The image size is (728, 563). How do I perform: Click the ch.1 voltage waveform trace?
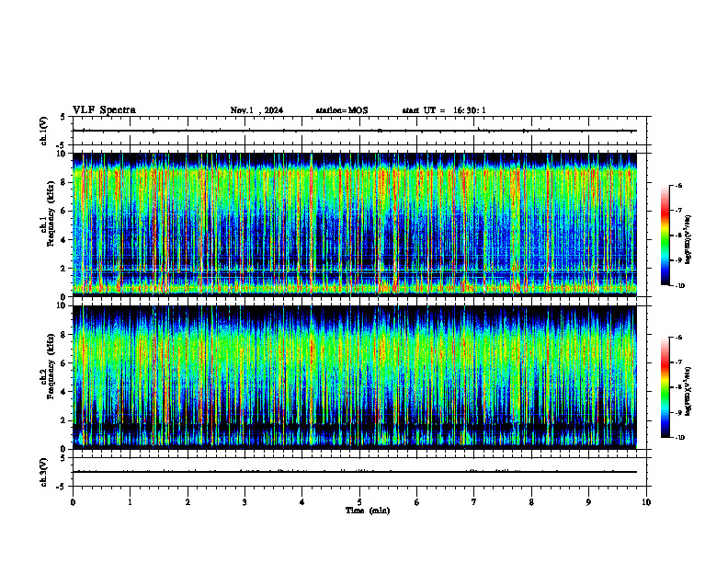(x=355, y=131)
